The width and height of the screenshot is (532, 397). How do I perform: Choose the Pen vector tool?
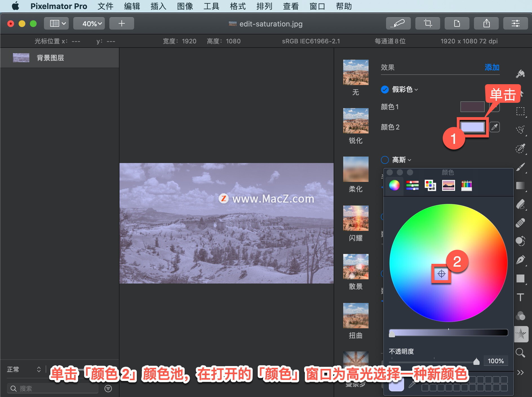click(x=520, y=260)
